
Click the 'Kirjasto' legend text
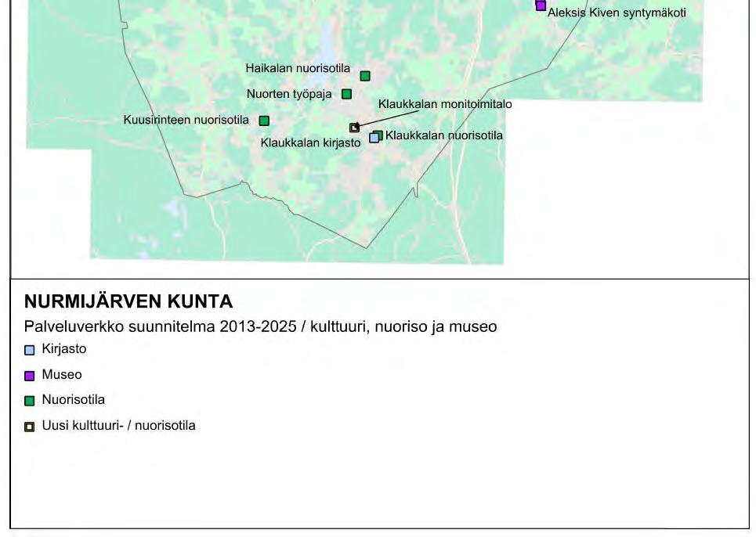[64, 348]
